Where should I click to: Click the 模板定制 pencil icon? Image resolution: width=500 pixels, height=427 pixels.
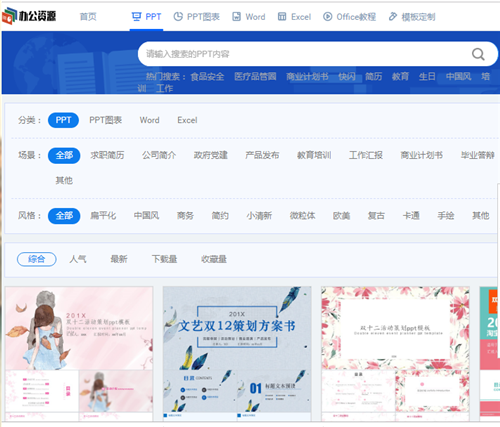point(393,16)
